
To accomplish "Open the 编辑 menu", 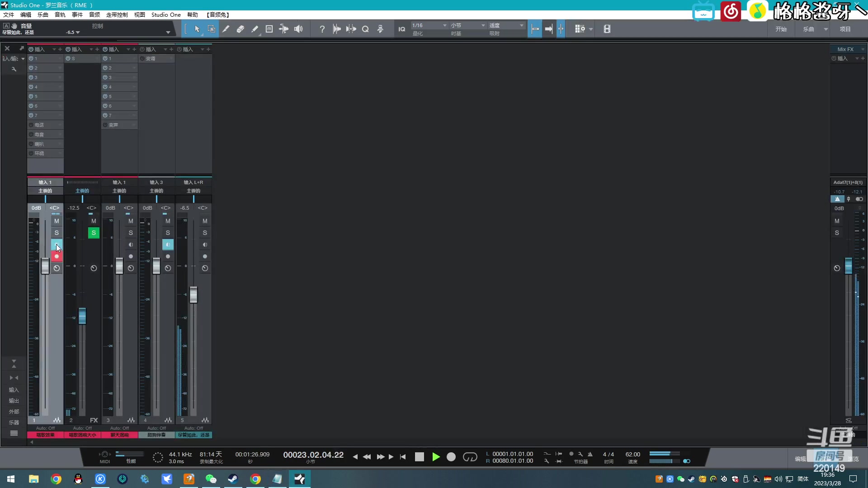I will click(26, 14).
